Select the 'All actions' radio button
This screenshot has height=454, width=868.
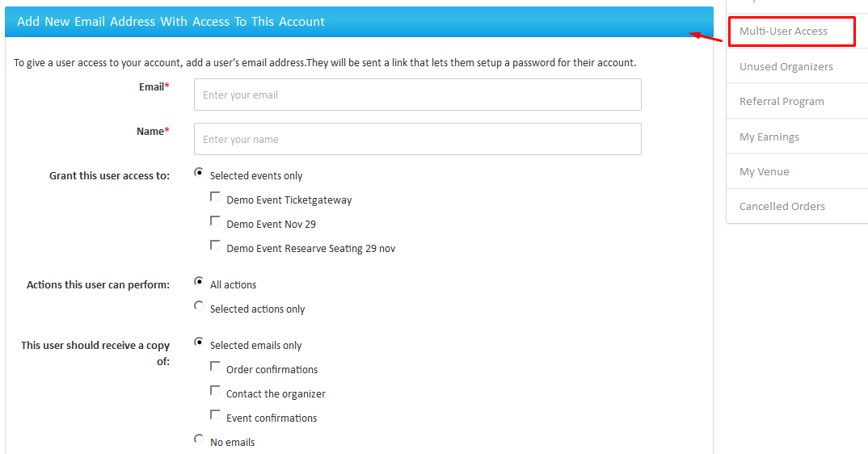(x=199, y=282)
